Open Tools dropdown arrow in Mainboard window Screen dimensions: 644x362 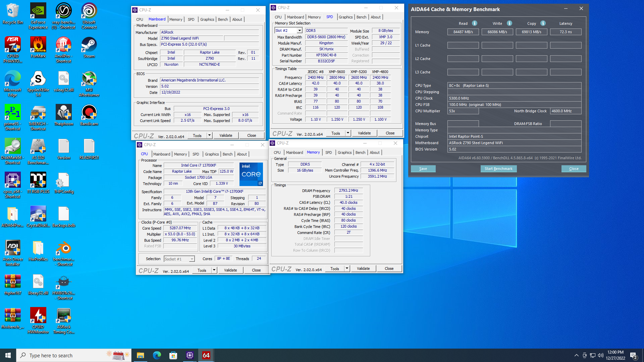[x=209, y=135]
